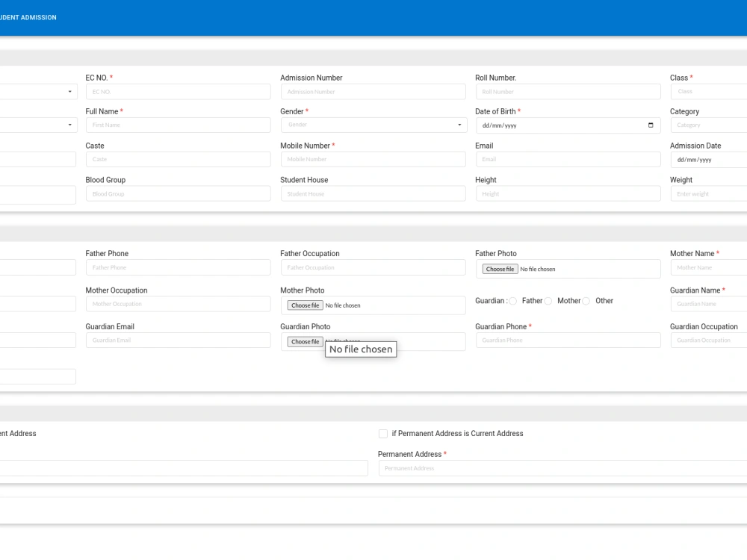Click the Permanent Address field
747x560 pixels.
[x=562, y=468]
